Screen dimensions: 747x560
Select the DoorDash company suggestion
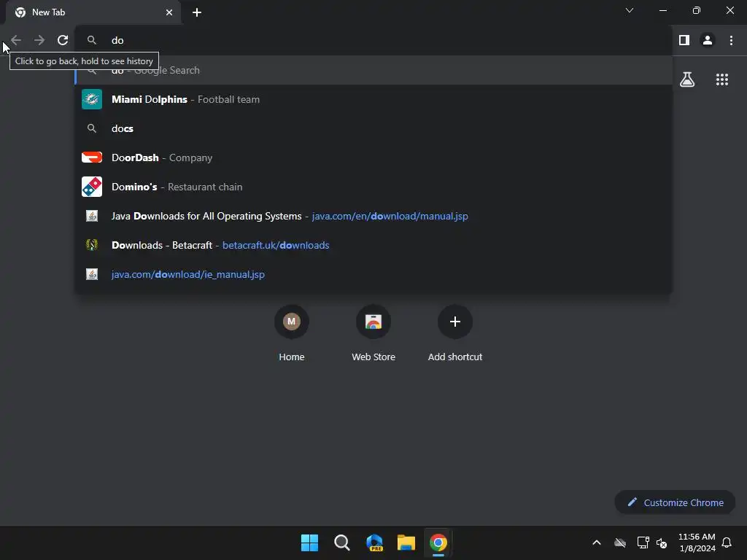coord(373,157)
